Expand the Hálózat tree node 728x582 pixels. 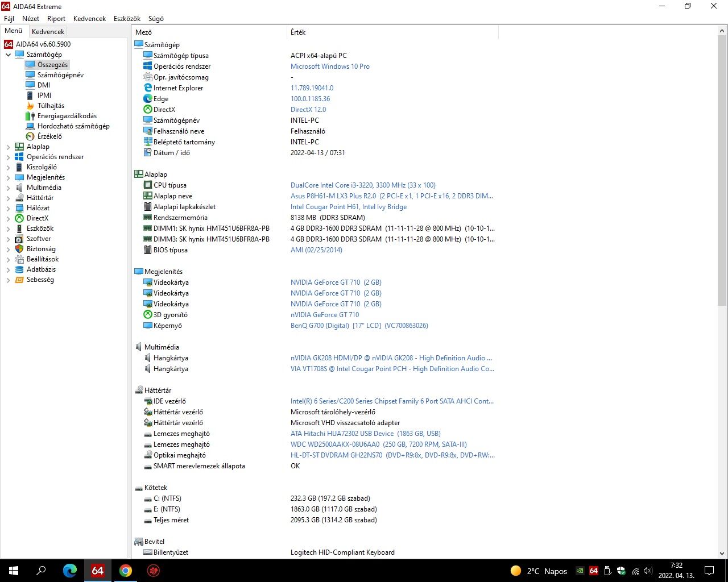tap(8, 208)
